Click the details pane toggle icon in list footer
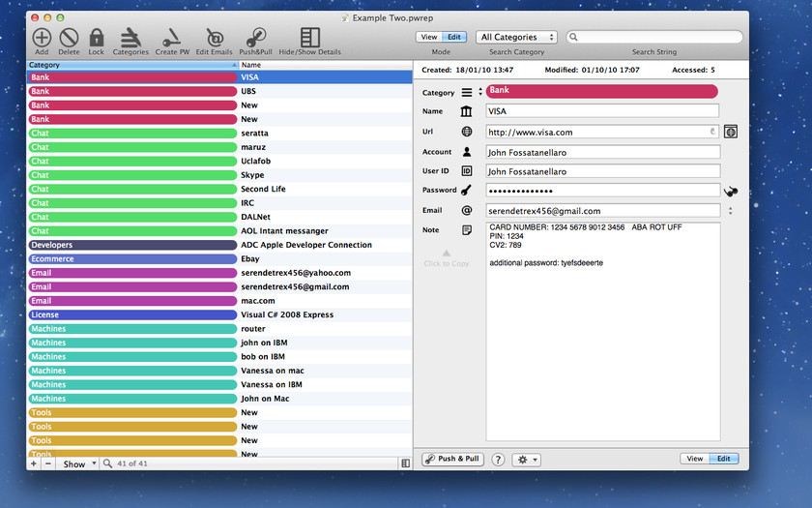The height and width of the screenshot is (508, 812). click(405, 463)
